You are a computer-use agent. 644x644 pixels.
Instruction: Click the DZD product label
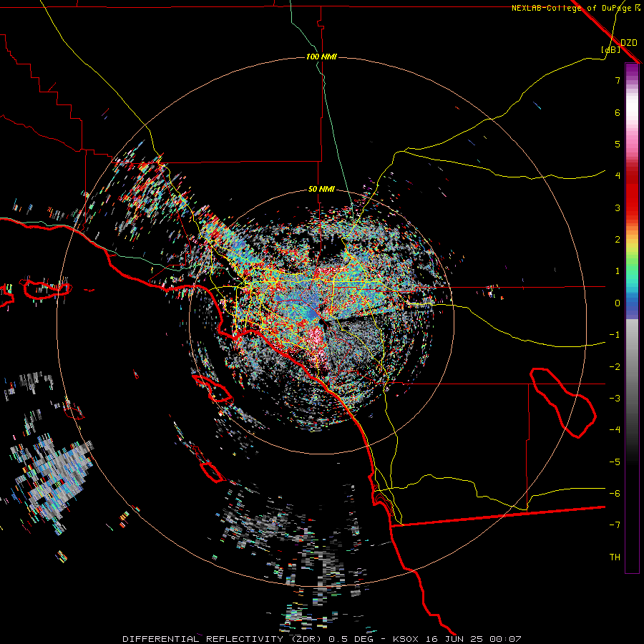[628, 43]
